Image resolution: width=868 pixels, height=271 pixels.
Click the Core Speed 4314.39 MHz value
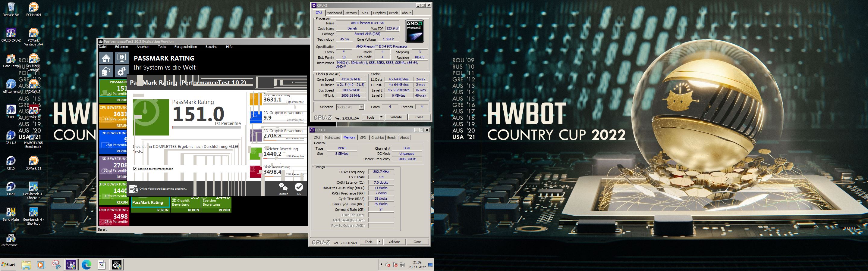[x=351, y=79]
